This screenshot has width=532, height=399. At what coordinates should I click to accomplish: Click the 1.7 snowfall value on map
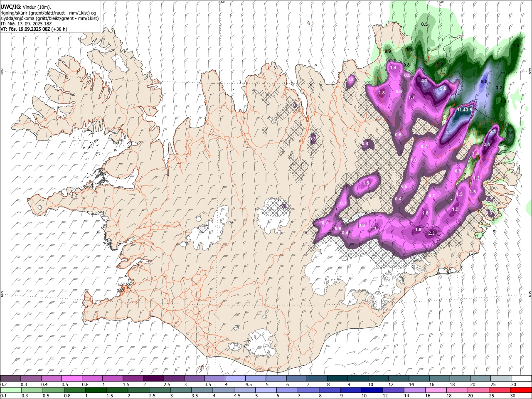click(411, 98)
